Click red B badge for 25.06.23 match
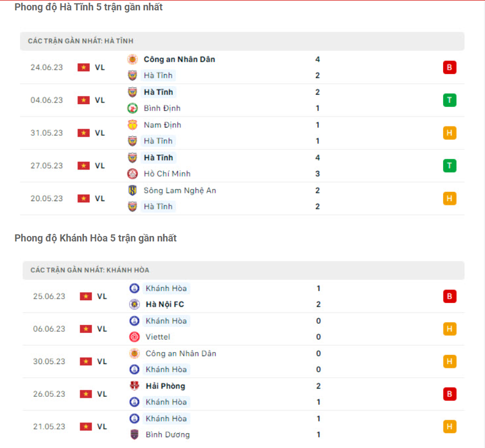 pos(450,296)
